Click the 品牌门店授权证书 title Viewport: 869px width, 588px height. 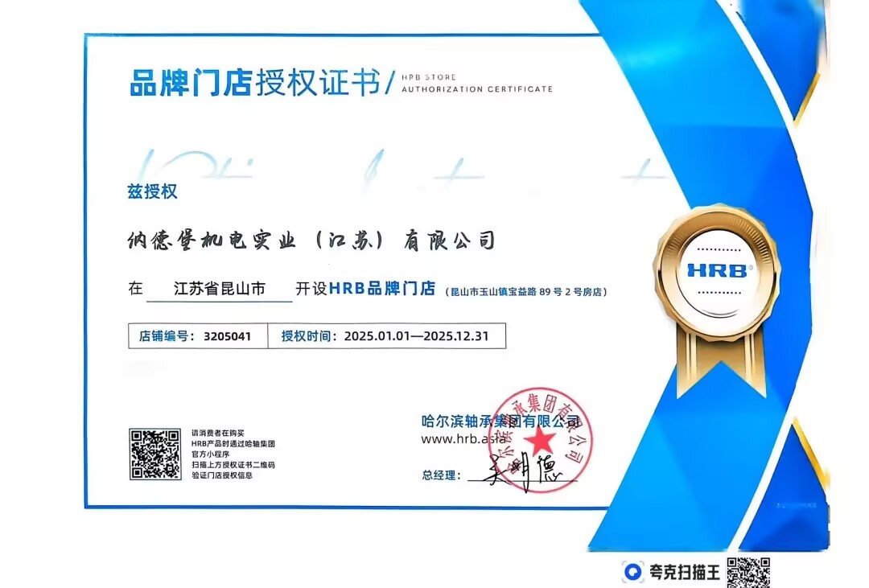(254, 83)
